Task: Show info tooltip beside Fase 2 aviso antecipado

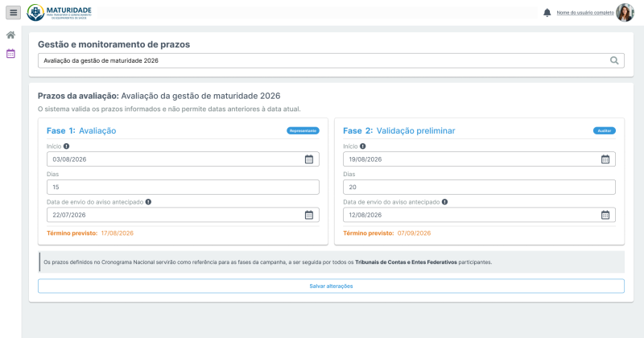Action: coord(445,202)
